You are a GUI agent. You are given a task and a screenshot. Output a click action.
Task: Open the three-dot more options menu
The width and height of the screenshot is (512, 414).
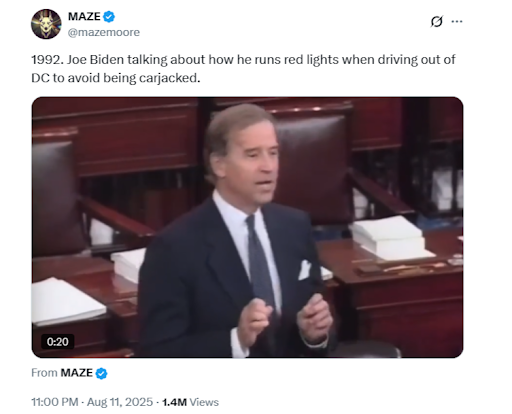coord(457,22)
